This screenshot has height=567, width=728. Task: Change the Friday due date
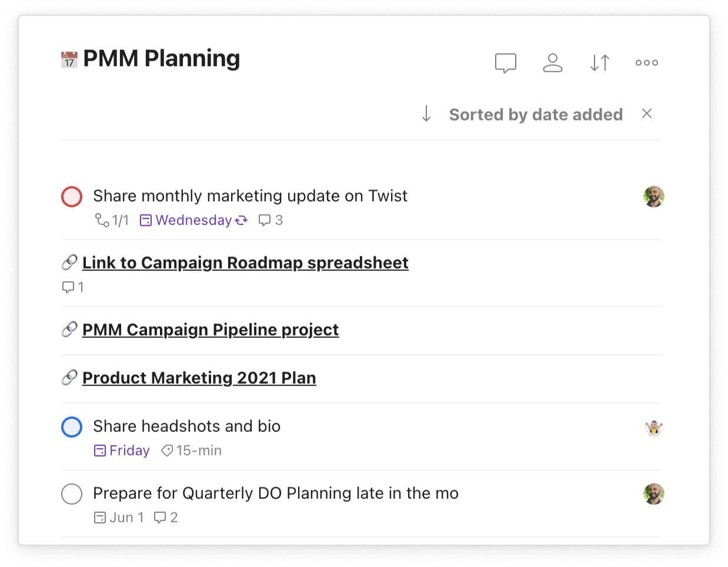pos(122,451)
